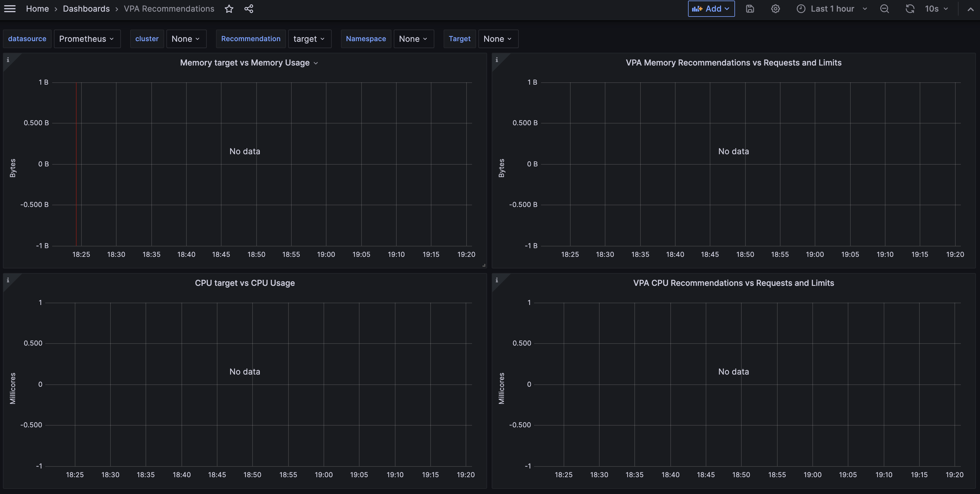Star the VPA Recommendations dashboard

tap(229, 9)
